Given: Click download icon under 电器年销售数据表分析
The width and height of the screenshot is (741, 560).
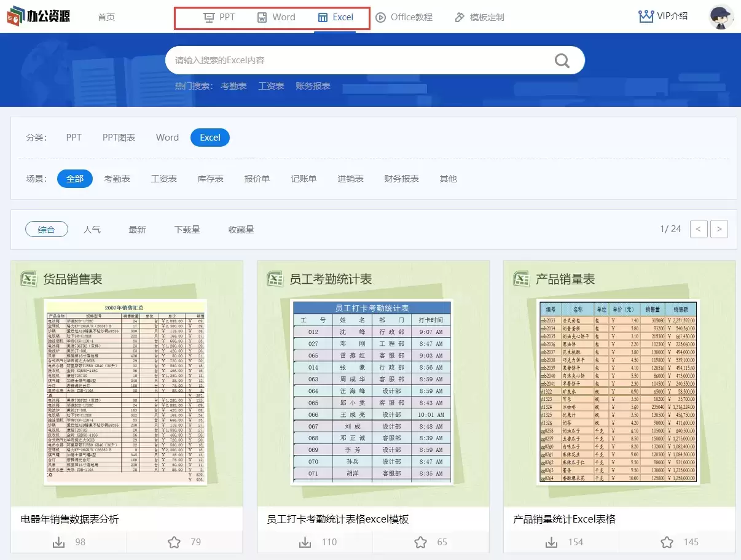Looking at the screenshot, I should (59, 542).
